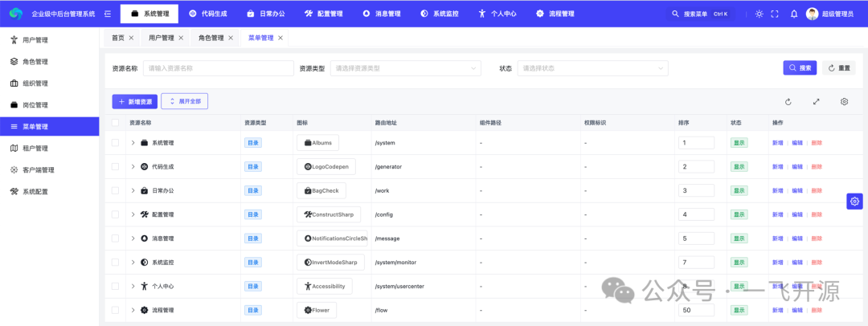Screen dimensions: 868x326
Task: Click the 重置 button
Action: coord(838,67)
